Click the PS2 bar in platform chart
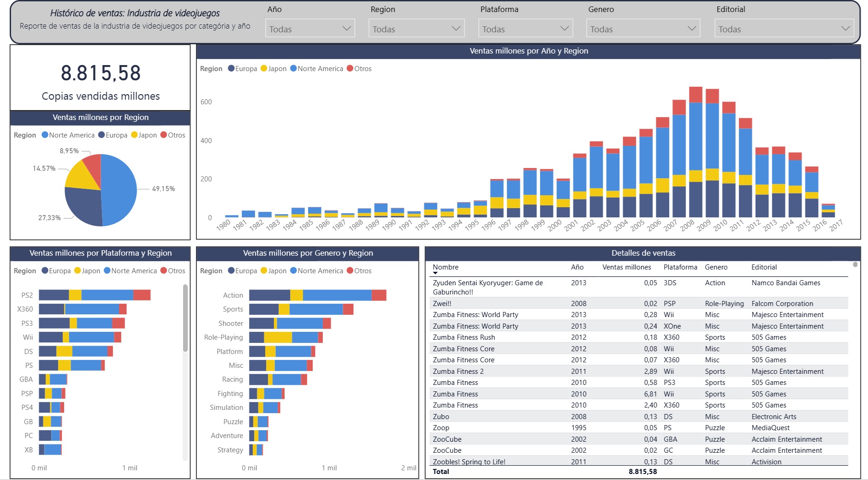The image size is (868, 480). (x=95, y=295)
